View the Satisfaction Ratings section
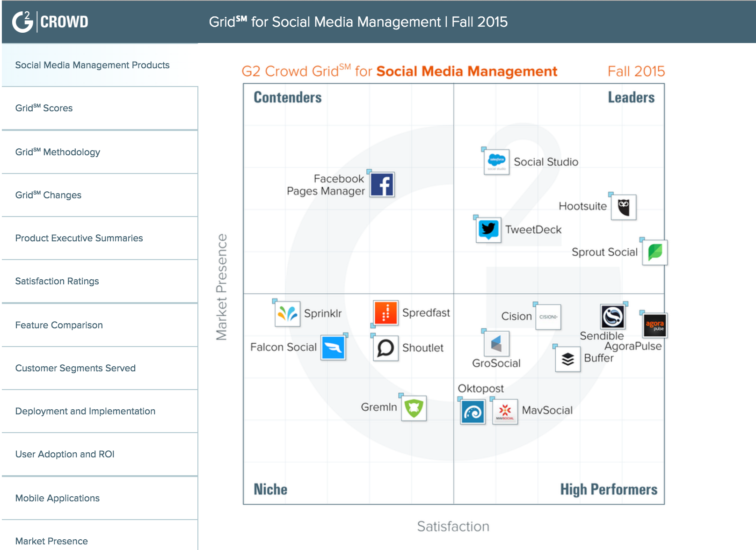The image size is (756, 550). point(100,281)
